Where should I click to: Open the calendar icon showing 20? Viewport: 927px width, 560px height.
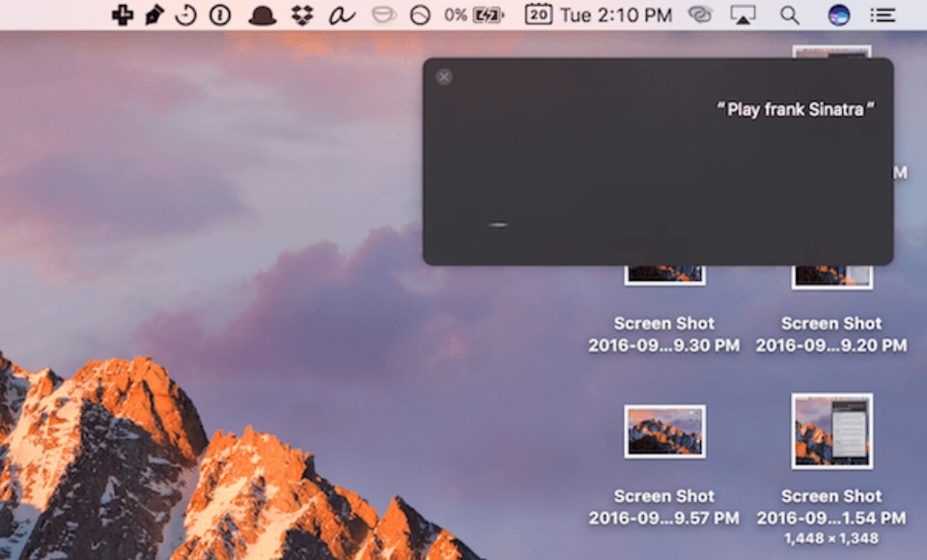tap(539, 14)
